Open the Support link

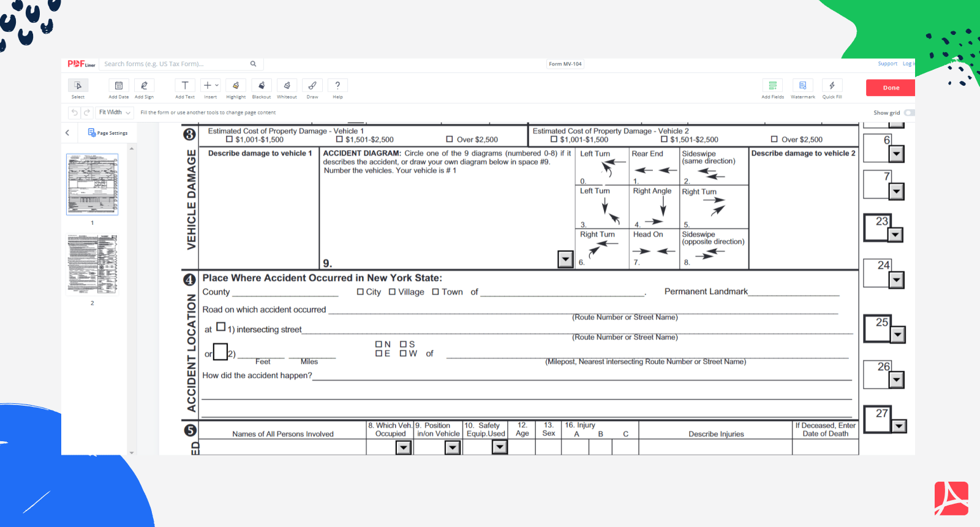tap(888, 64)
